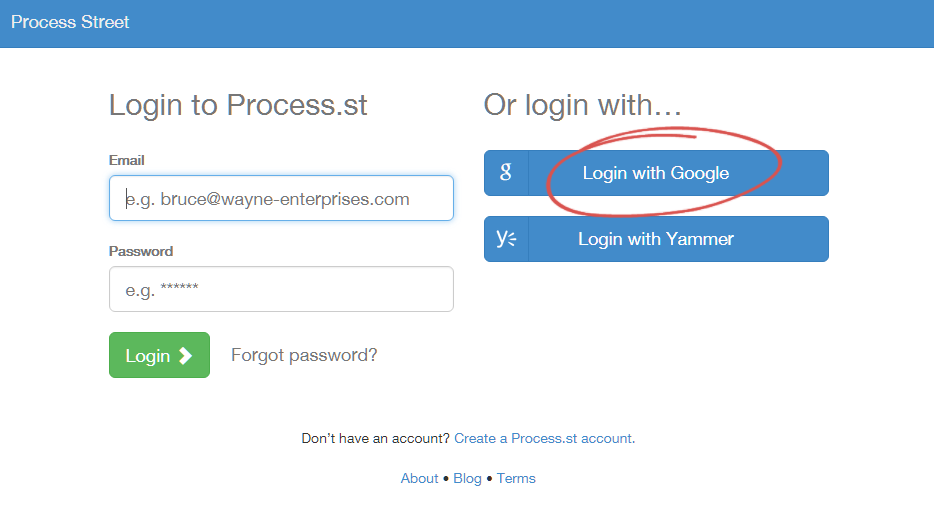The image size is (934, 531).
Task: Click the "Or login with…" heading
Action: pyautogui.click(x=583, y=105)
